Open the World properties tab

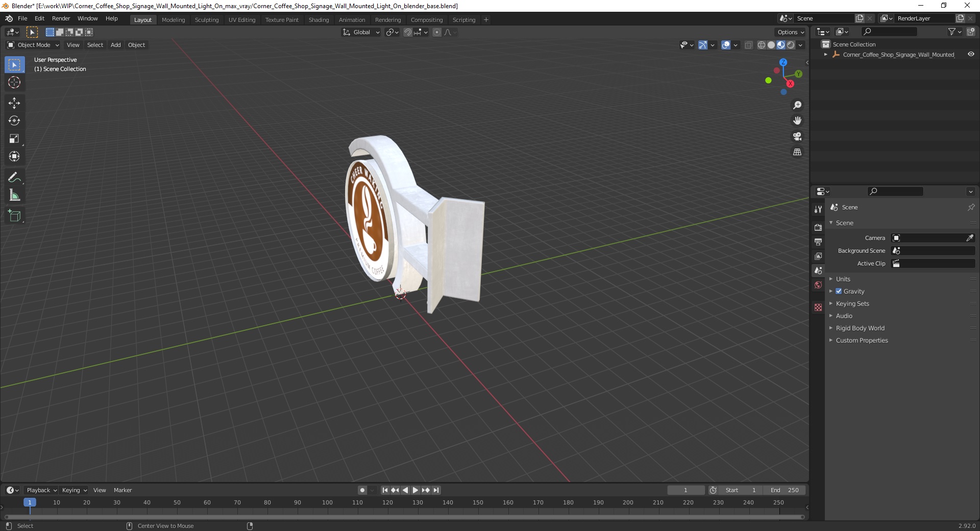click(x=818, y=285)
